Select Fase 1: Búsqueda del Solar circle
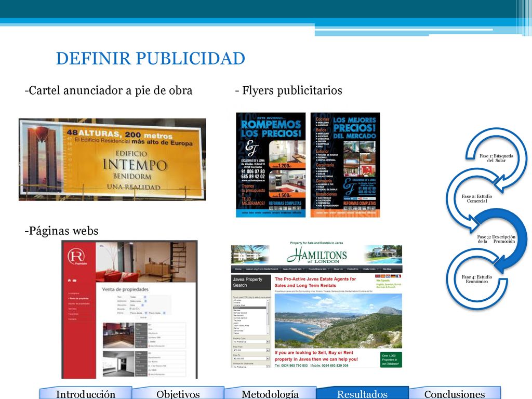The width and height of the screenshot is (532, 399). [496, 158]
